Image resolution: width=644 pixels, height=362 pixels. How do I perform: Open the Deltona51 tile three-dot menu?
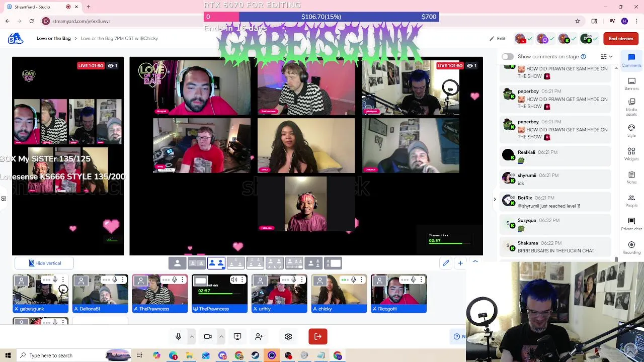point(123,280)
